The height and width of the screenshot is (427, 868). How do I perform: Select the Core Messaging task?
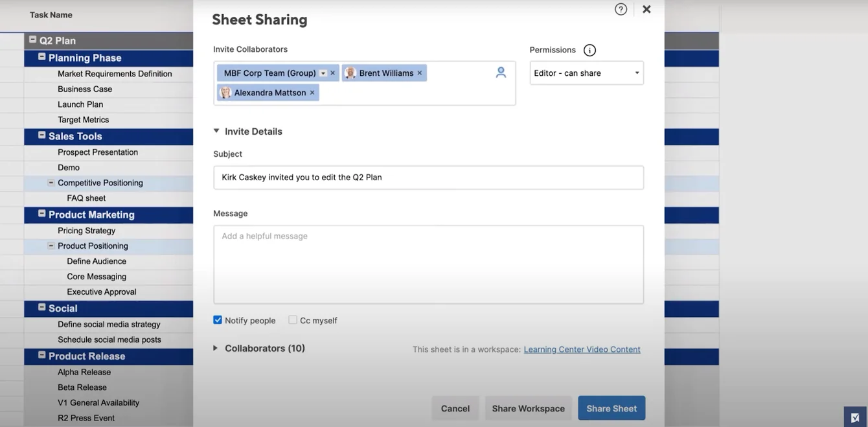pos(97,277)
